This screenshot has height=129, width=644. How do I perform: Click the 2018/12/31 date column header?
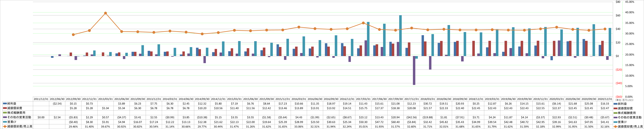click(476, 99)
